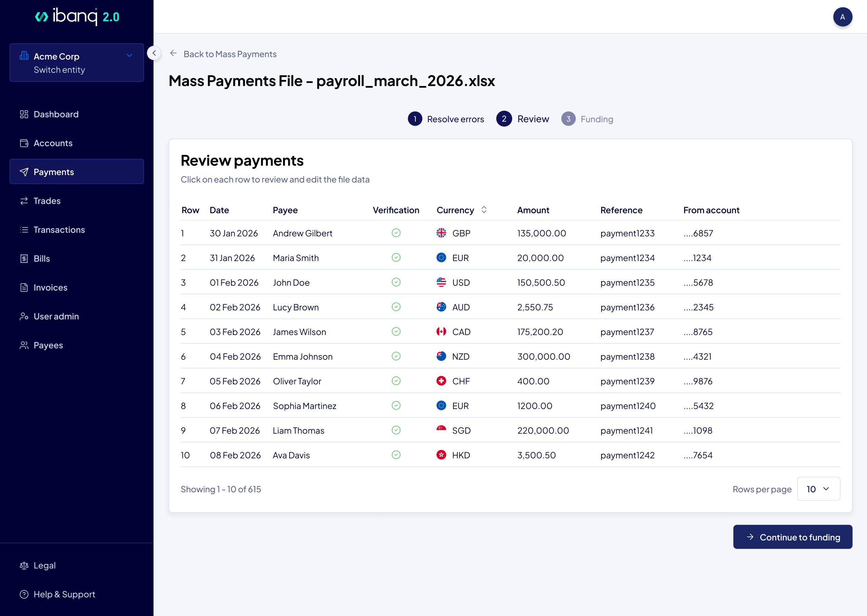This screenshot has height=616, width=867.
Task: Go to Transactions in the sidebar
Action: click(x=77, y=229)
